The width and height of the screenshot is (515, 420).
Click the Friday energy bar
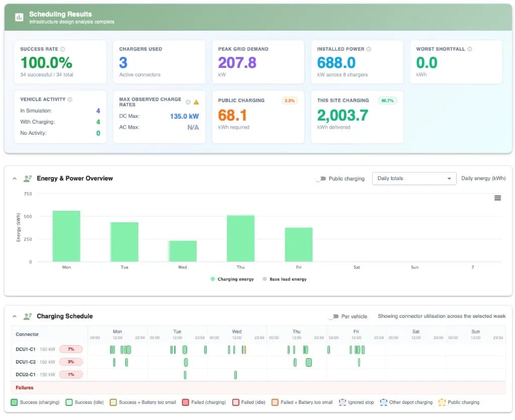pyautogui.click(x=299, y=244)
